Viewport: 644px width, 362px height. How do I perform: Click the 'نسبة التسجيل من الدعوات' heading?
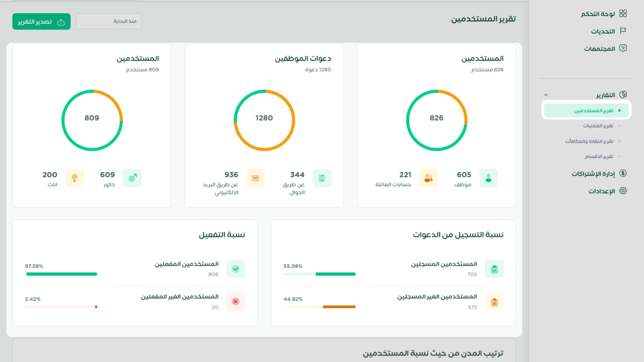coord(458,235)
